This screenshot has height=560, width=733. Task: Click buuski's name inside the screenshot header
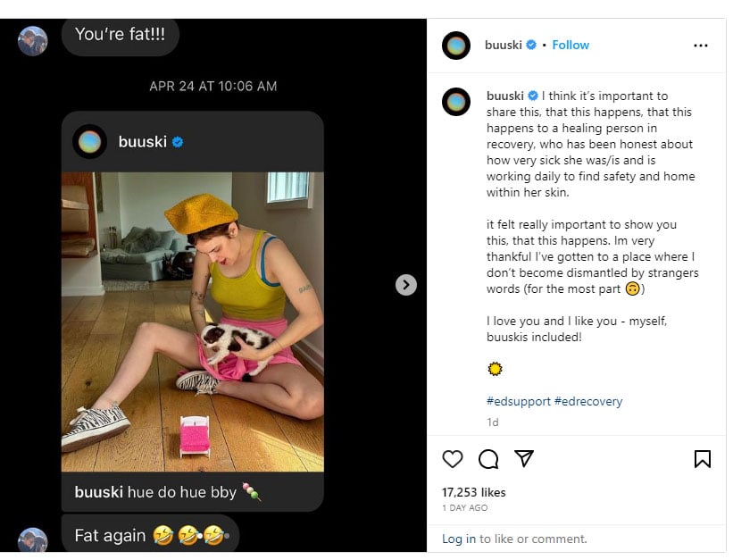(146, 139)
